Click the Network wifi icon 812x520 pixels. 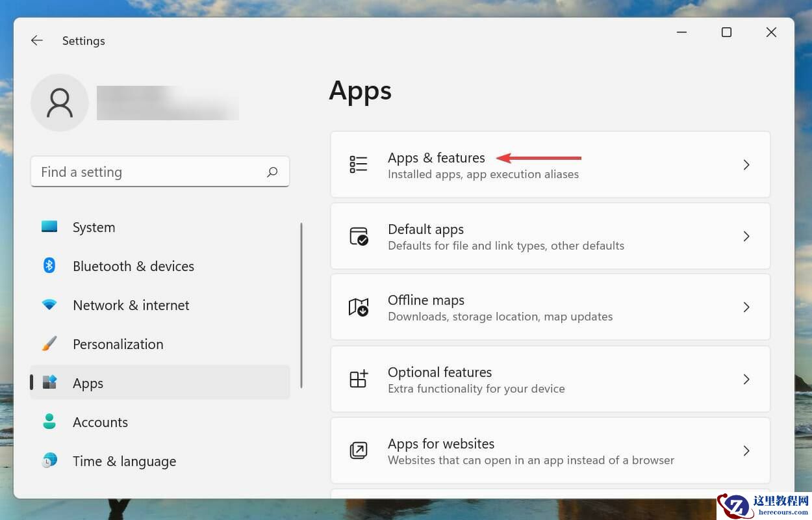tap(49, 305)
